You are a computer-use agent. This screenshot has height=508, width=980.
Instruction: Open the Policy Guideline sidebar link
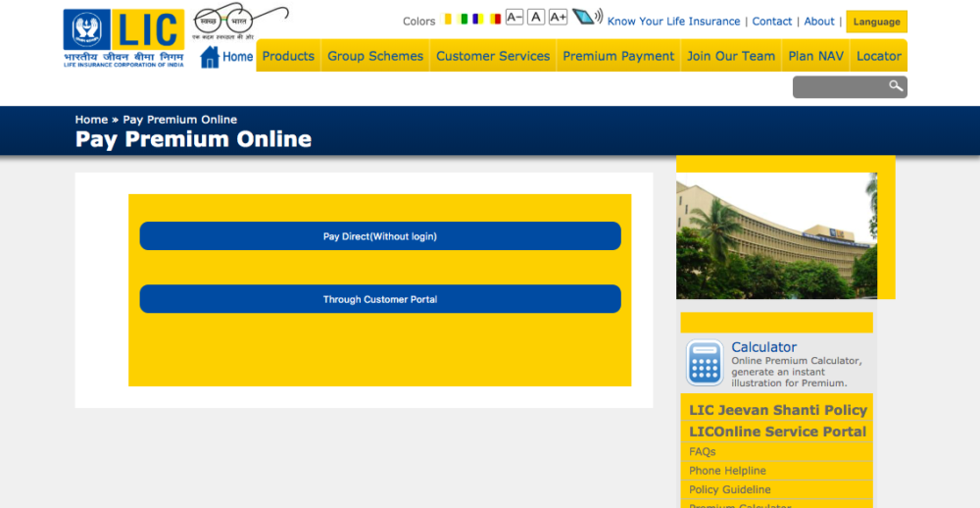click(x=730, y=489)
